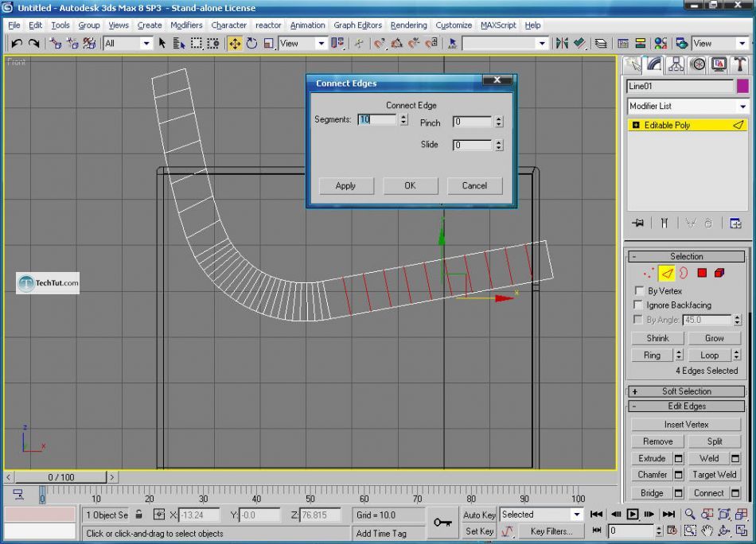Select Element sub-object level icon
Screen dimensions: 756x544
coord(719,274)
